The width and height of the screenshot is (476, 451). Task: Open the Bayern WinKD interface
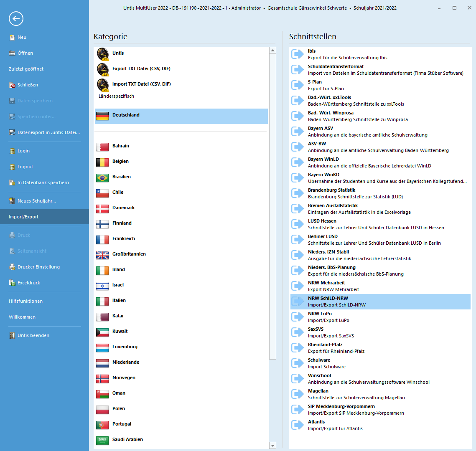pyautogui.click(x=380, y=178)
